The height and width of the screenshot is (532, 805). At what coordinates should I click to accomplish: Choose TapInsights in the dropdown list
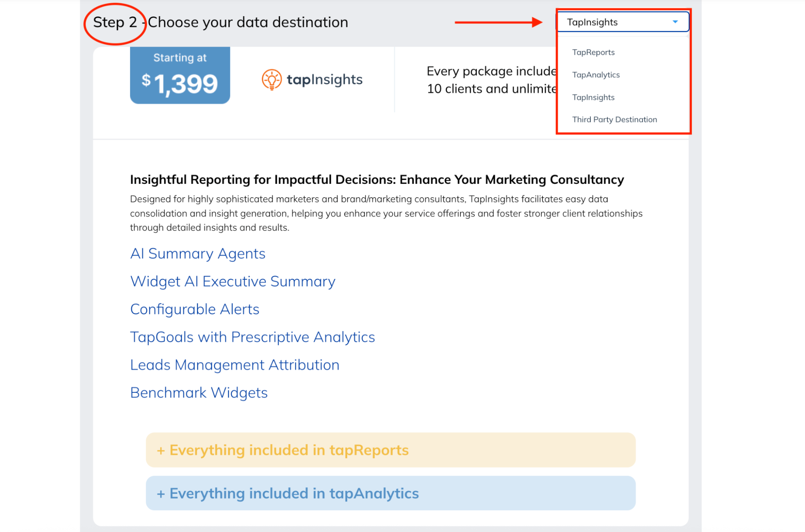(593, 97)
